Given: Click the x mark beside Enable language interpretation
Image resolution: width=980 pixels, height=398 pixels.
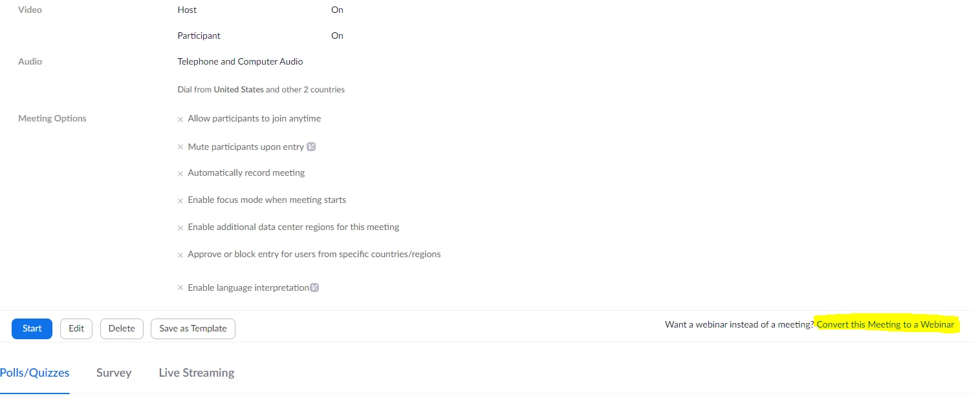Looking at the screenshot, I should tap(180, 288).
